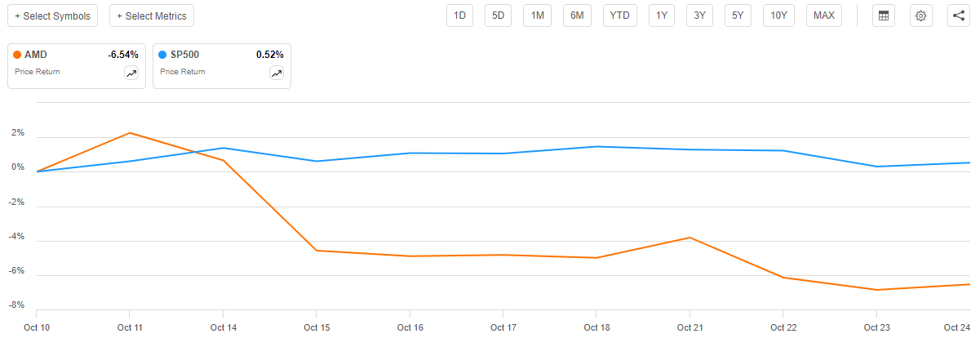The height and width of the screenshot is (347, 980).
Task: Click the share chart icon
Action: [x=959, y=16]
